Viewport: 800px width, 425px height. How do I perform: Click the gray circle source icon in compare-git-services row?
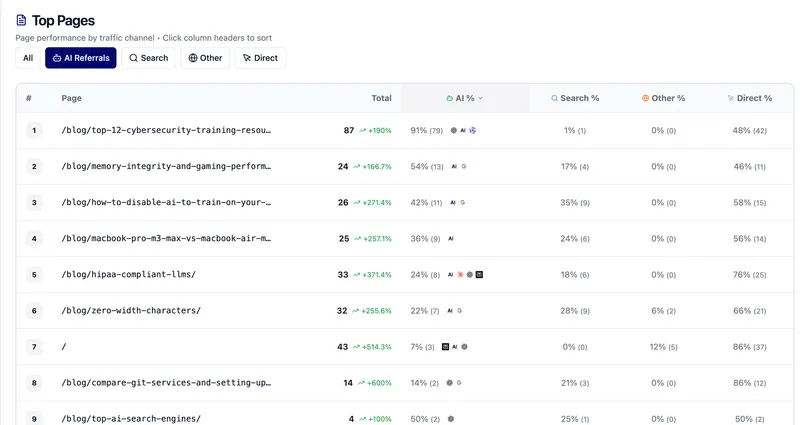(x=449, y=383)
